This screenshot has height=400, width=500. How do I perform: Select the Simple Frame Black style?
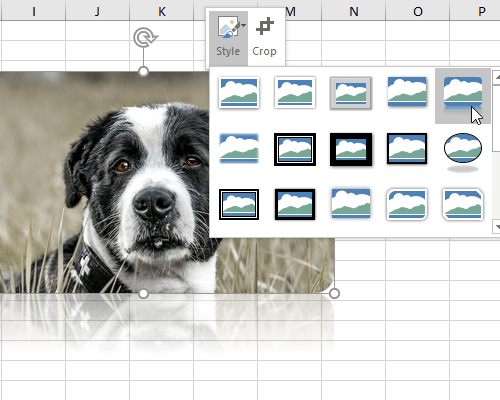(x=407, y=148)
